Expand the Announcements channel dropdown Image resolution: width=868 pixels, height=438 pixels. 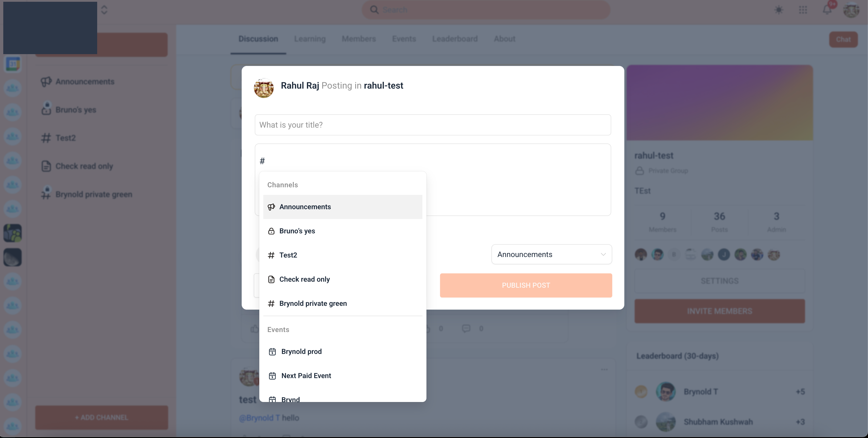552,254
